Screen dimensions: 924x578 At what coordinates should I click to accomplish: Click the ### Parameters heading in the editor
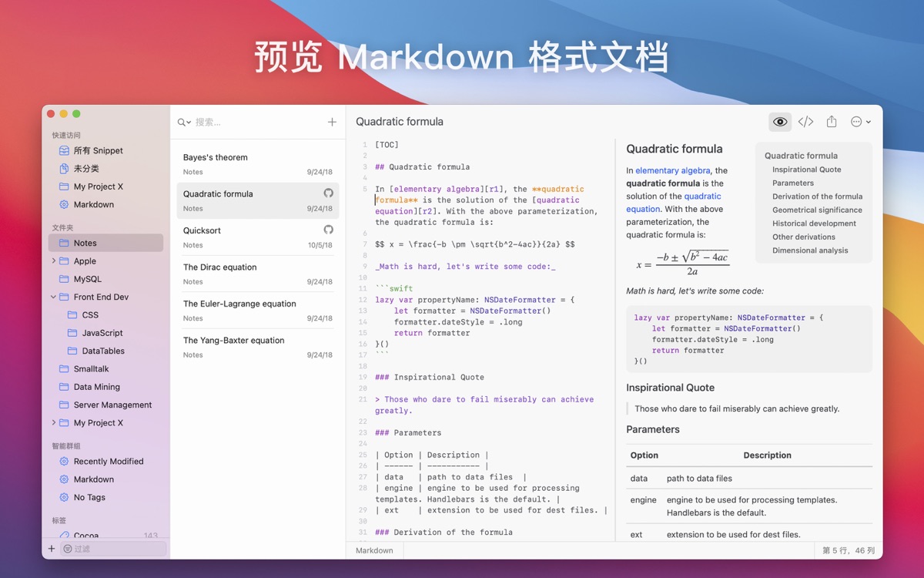tap(408, 432)
